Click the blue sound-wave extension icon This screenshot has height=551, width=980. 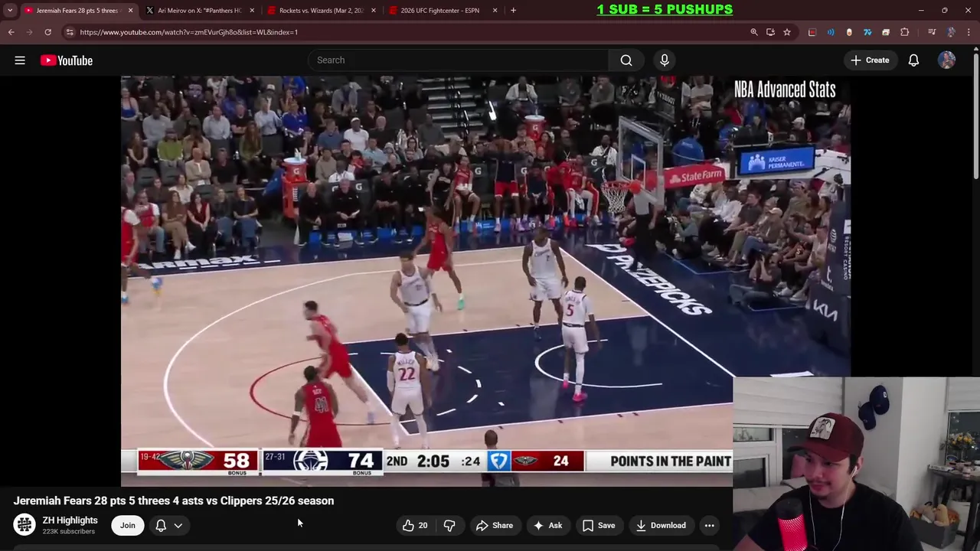coord(831,32)
